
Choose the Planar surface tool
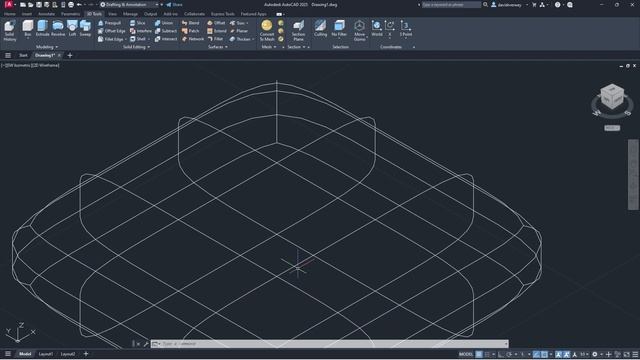(239, 31)
